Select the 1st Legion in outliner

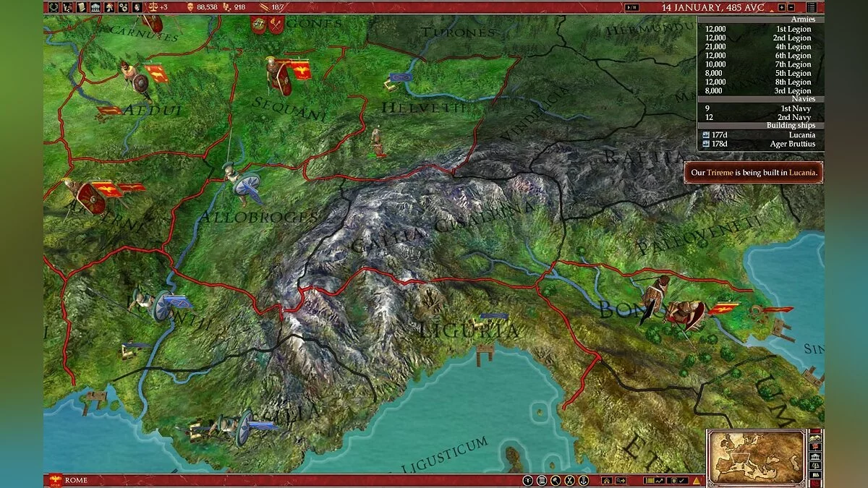[759, 29]
